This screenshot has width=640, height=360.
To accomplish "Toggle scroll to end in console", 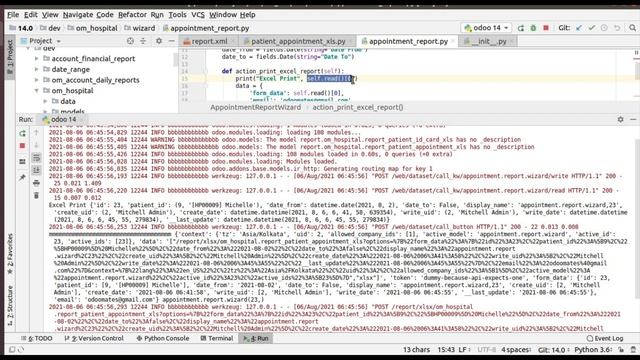I will point(36,170).
